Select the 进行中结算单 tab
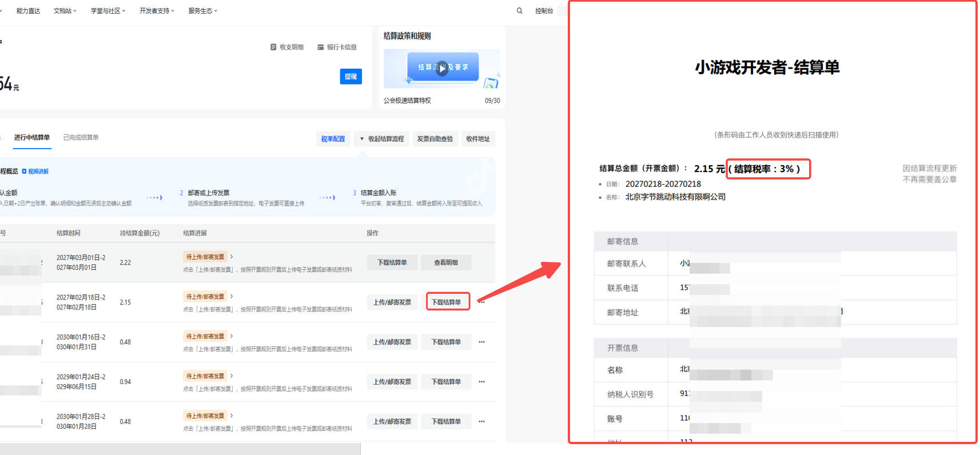This screenshot has width=980, height=455. [x=32, y=138]
